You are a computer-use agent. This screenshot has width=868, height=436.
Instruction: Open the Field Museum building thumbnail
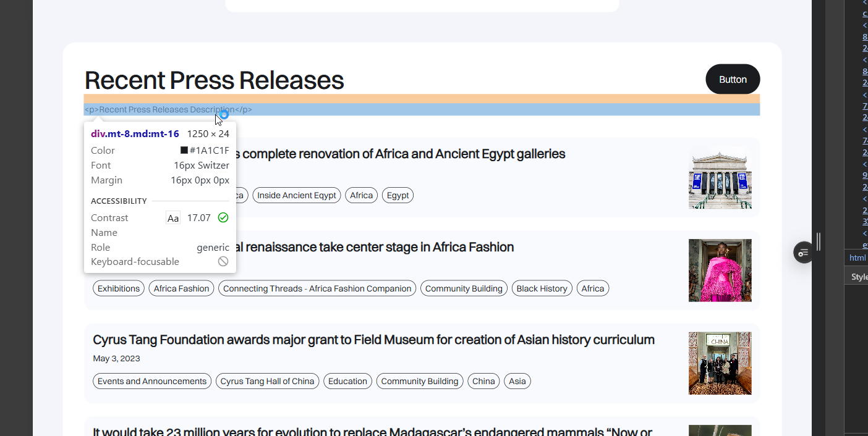coord(720,178)
